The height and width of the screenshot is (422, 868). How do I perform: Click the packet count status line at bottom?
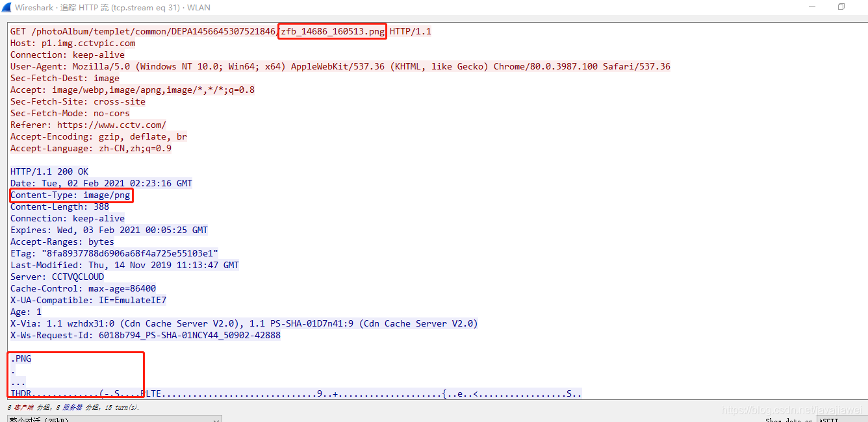[73, 408]
